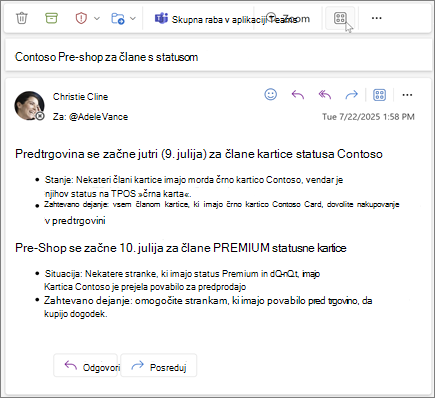Click bullet starting with Stanje: Nekateri člani
435x398 pixels.
(194, 187)
